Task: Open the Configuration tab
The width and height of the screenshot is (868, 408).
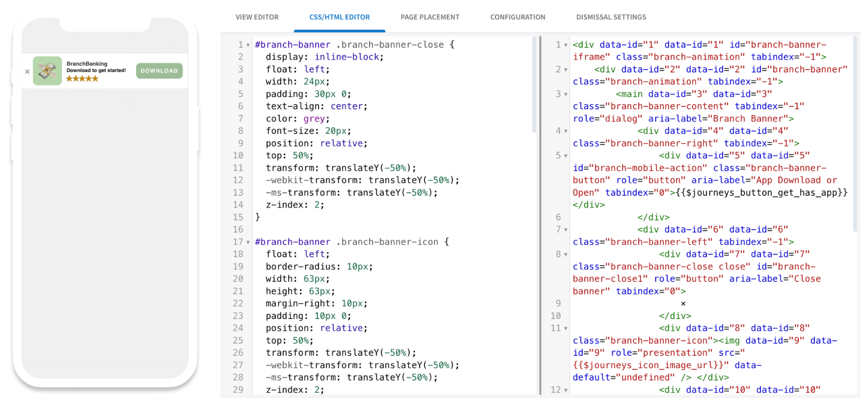Action: (517, 17)
